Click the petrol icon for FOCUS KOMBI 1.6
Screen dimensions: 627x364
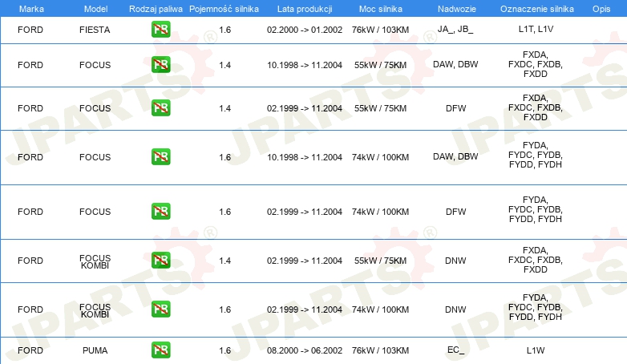point(160,309)
